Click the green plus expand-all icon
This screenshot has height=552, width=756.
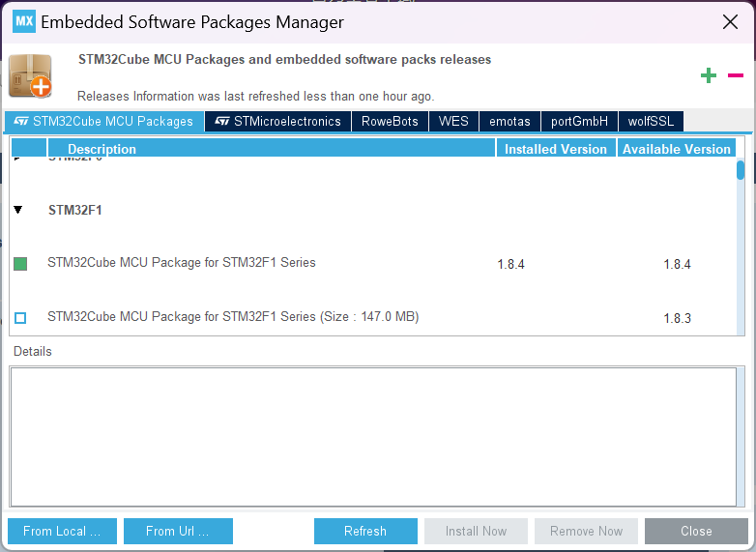[x=709, y=75]
